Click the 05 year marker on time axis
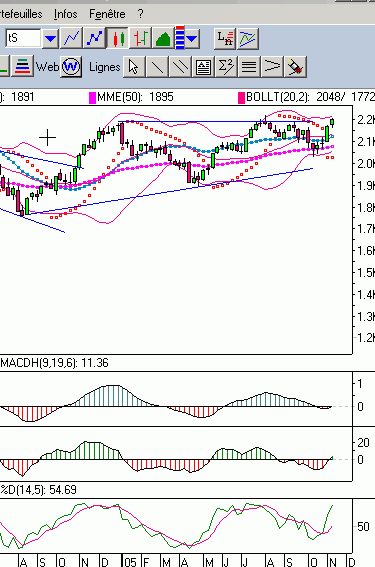The height and width of the screenshot is (567, 375). click(130, 562)
